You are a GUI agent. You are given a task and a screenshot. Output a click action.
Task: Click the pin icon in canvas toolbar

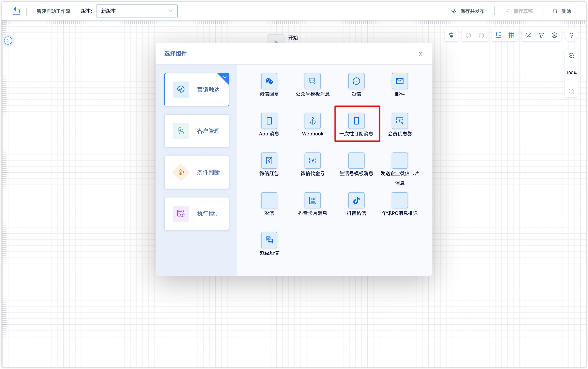451,35
